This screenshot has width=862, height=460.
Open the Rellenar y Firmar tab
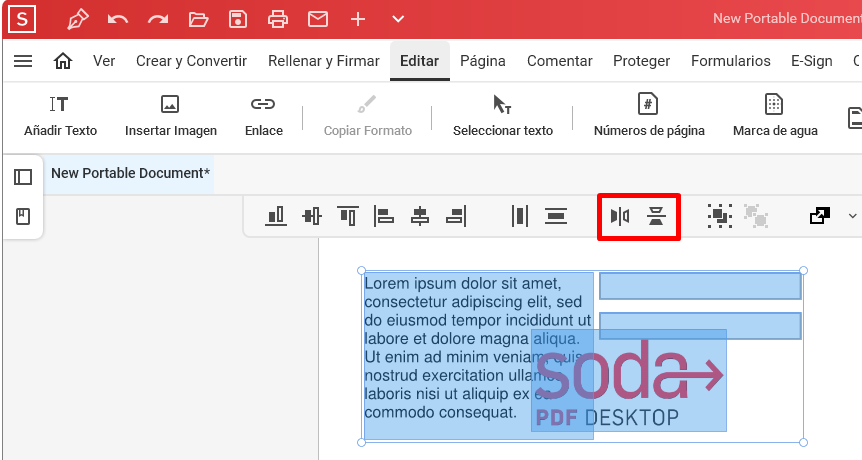[x=324, y=60]
